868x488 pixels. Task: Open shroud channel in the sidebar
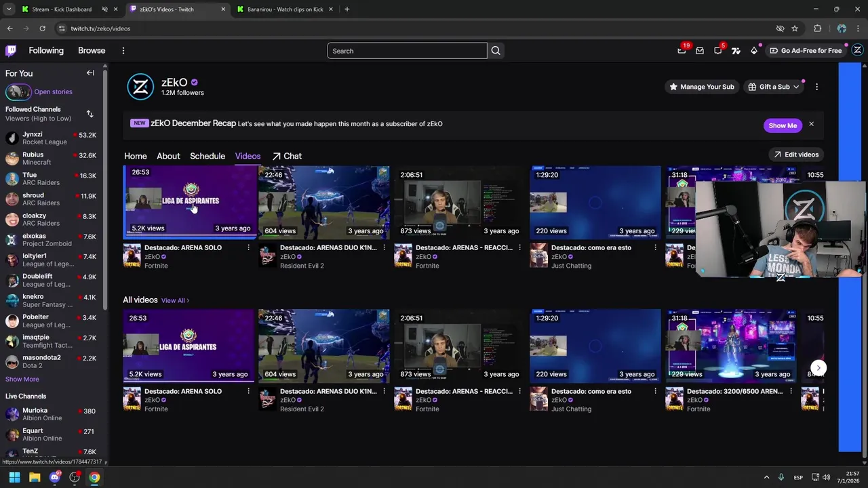click(x=51, y=199)
